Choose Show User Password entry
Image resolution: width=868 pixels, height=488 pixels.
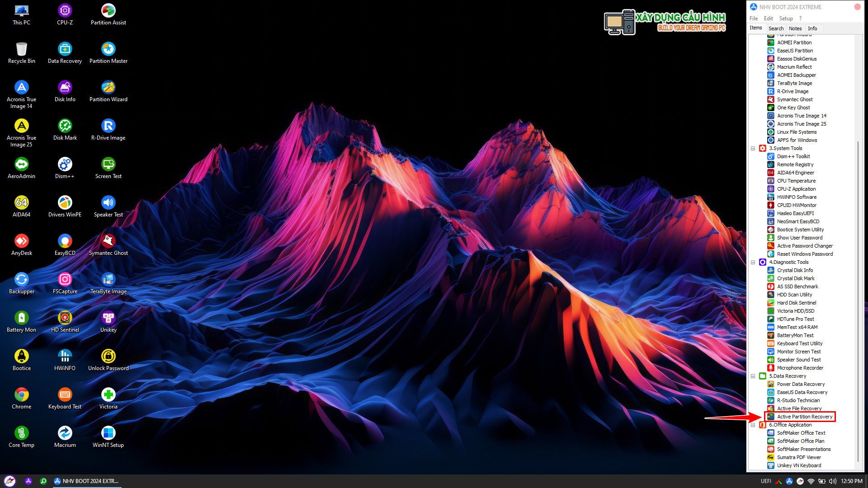coord(799,238)
